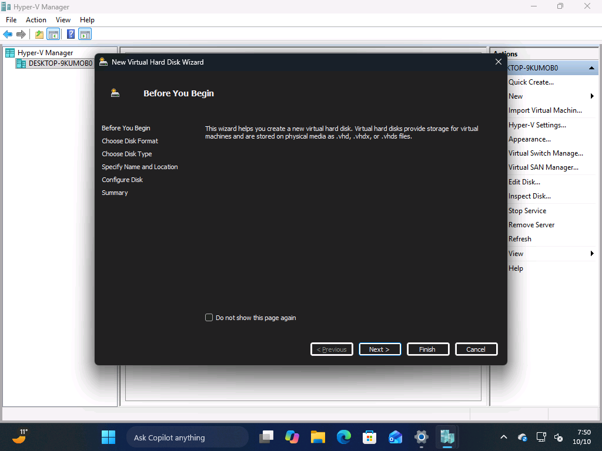
Task: Select Hyper-V Manager root tree node
Action: (x=45, y=53)
